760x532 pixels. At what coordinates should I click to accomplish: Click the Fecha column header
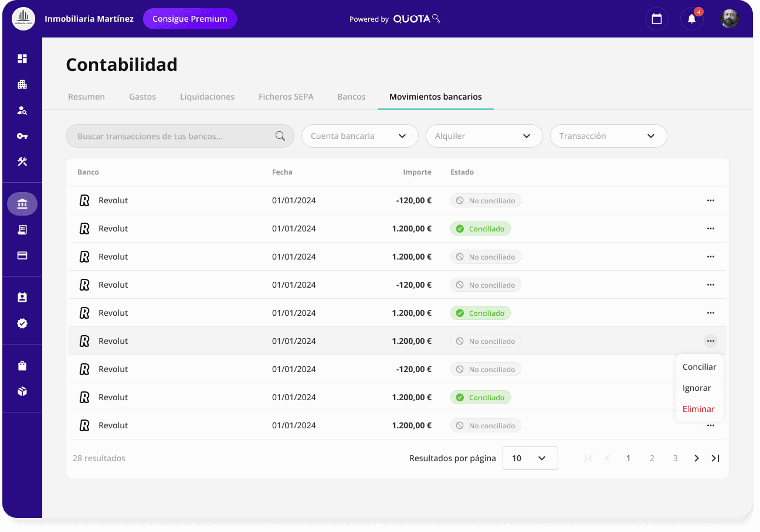(x=282, y=172)
